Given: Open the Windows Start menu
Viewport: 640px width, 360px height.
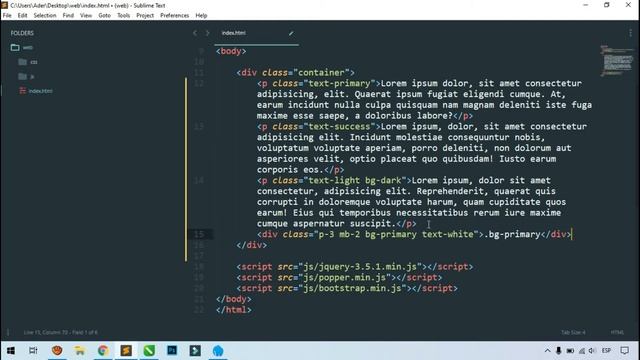Looking at the screenshot, I should pyautogui.click(x=11, y=351).
